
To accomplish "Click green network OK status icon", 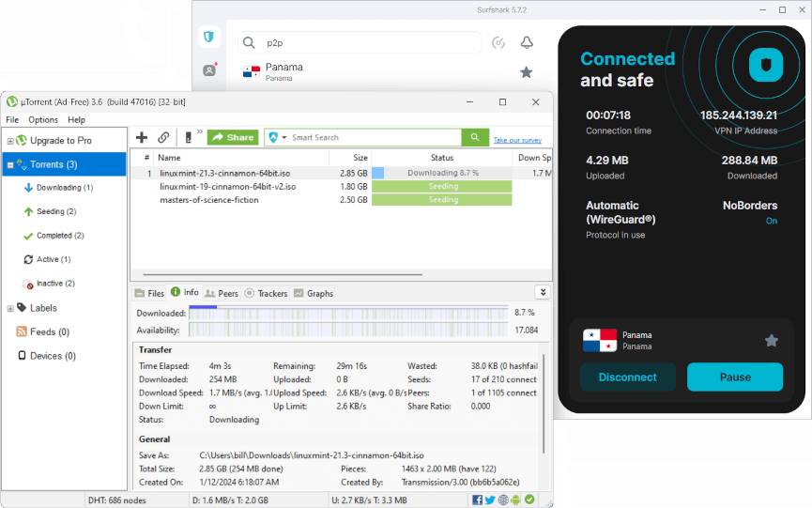I will [x=529, y=500].
